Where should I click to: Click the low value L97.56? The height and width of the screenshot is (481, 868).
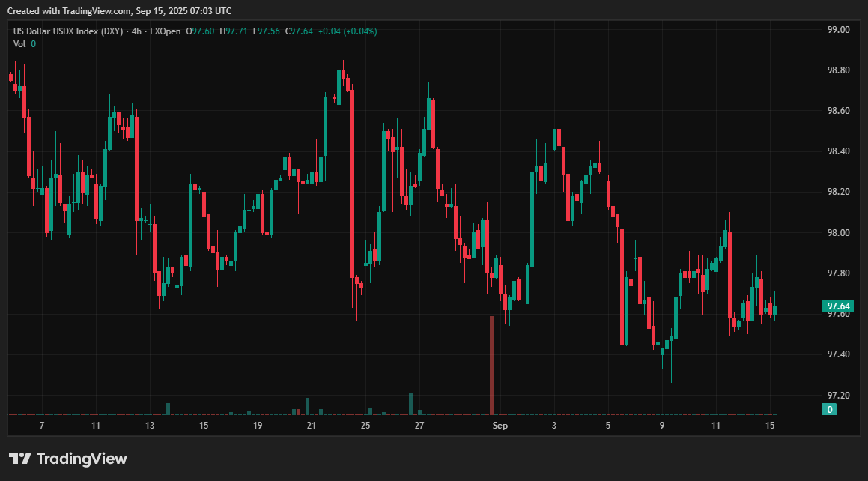(267, 31)
